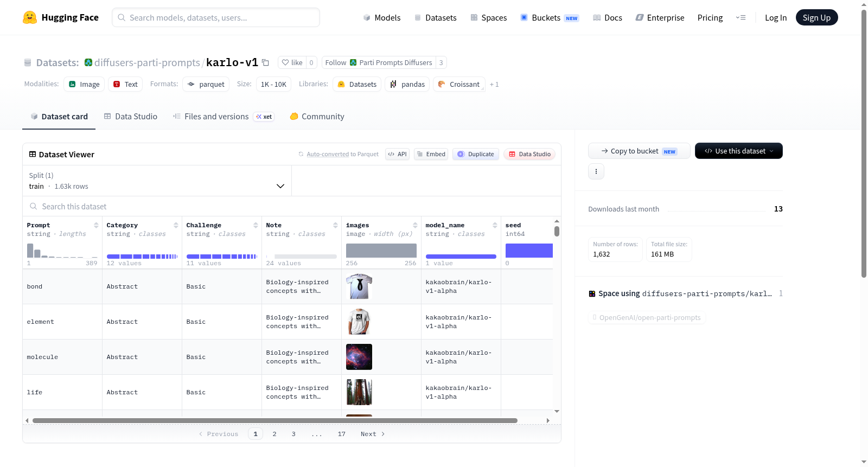This screenshot has height=467, width=868.
Task: Click the Note column sort icon
Action: pyautogui.click(x=335, y=225)
